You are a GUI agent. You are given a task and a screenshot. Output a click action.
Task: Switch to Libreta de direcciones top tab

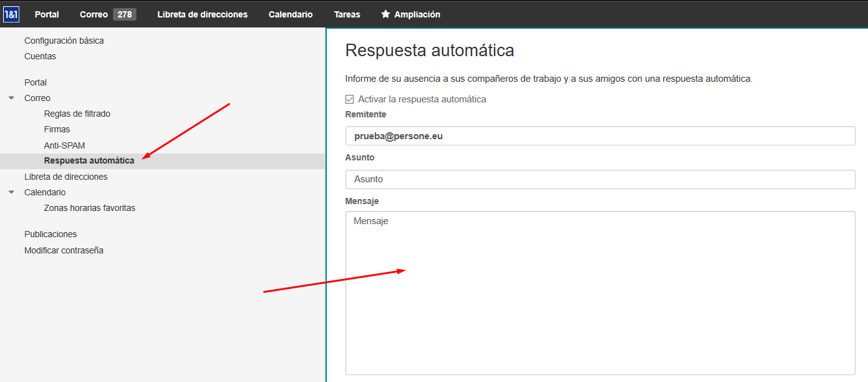click(202, 14)
